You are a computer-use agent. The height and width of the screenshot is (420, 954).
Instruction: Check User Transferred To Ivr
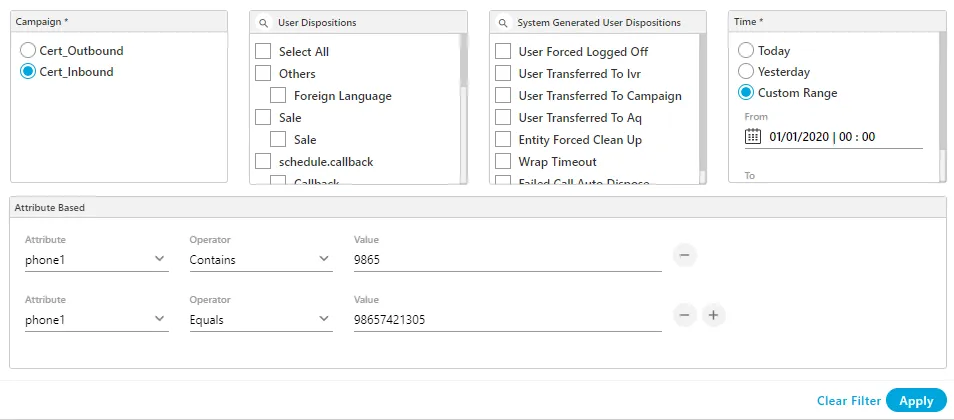pos(503,74)
